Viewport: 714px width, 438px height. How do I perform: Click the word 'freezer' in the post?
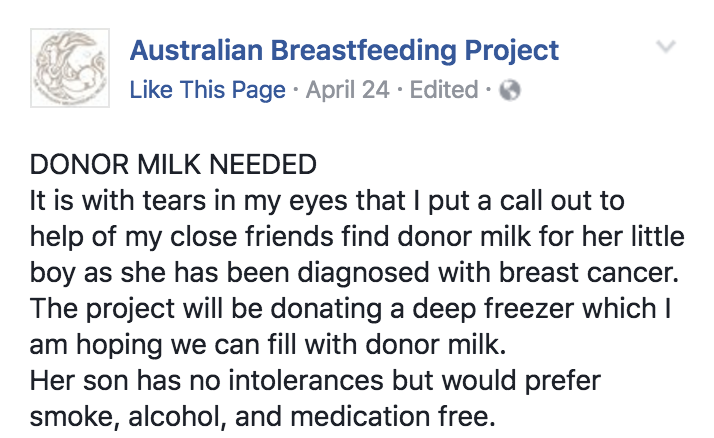(x=529, y=309)
